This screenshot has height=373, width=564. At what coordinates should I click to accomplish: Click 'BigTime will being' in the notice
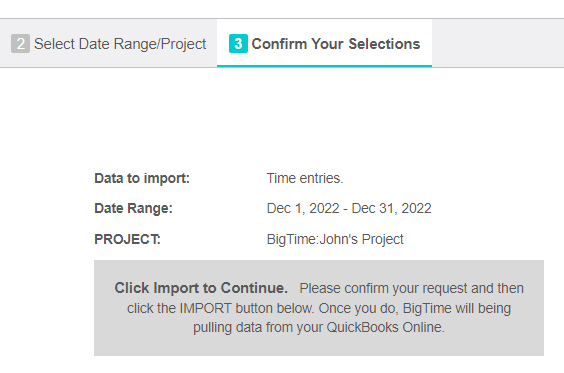pos(457,309)
